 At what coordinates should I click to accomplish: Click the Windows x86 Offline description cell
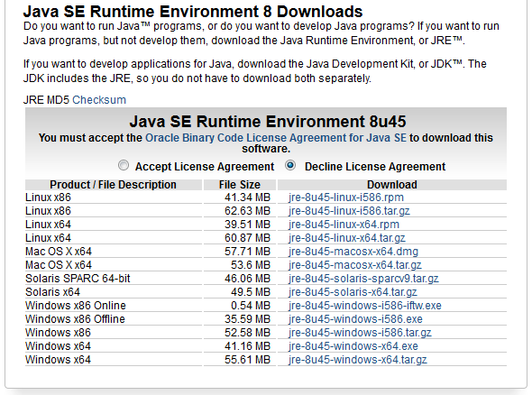click(114, 319)
